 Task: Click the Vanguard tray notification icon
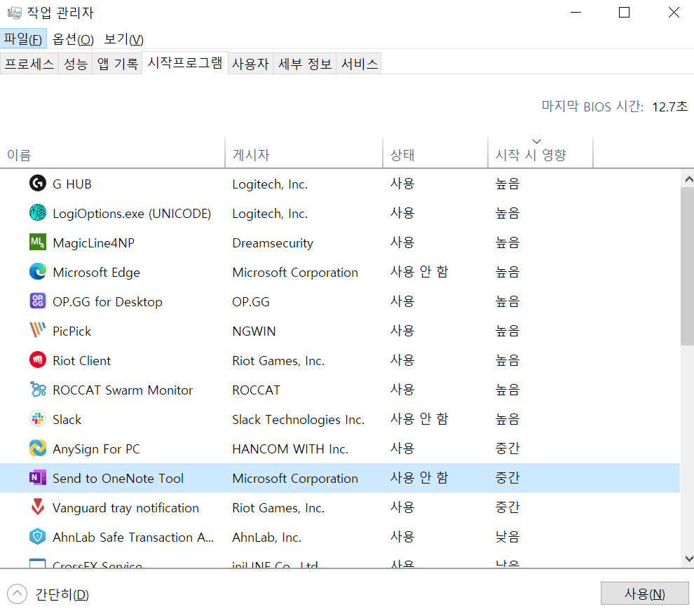point(38,507)
